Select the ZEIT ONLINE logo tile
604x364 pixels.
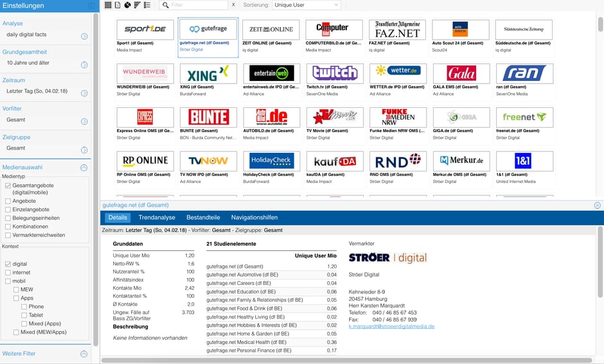(271, 30)
